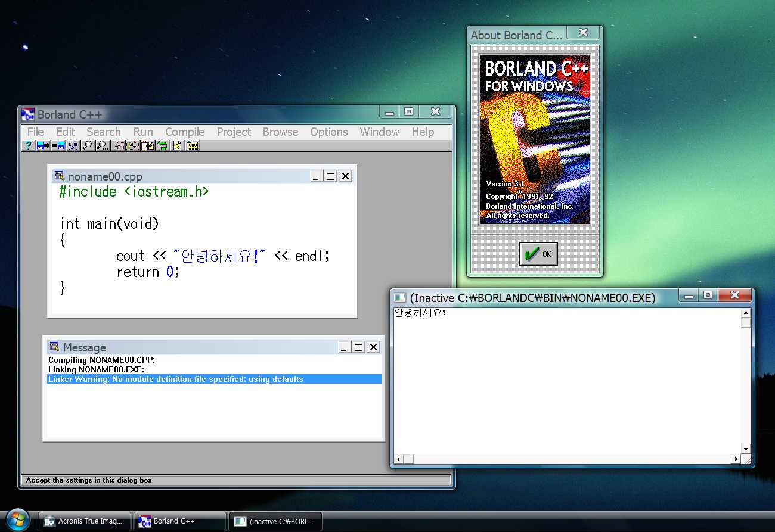The image size is (775, 532).
Task: Click the '안녕하세요!' output text
Action: click(x=420, y=313)
